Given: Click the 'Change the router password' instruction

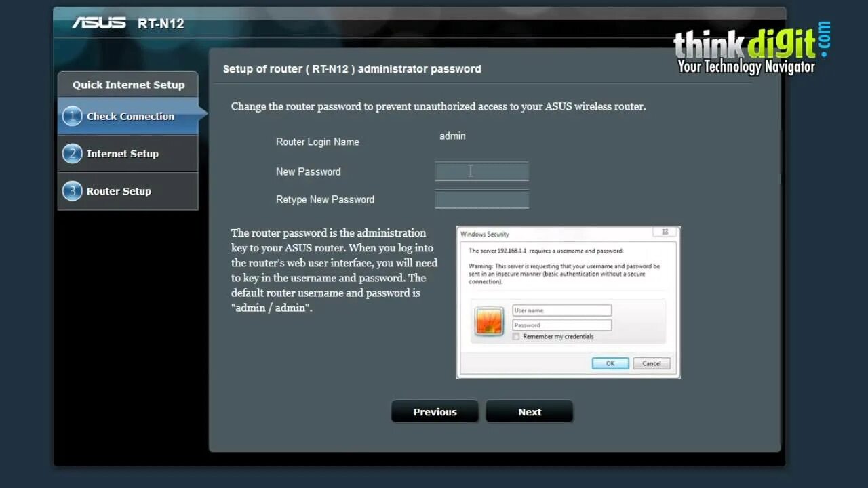Looking at the screenshot, I should pos(438,106).
